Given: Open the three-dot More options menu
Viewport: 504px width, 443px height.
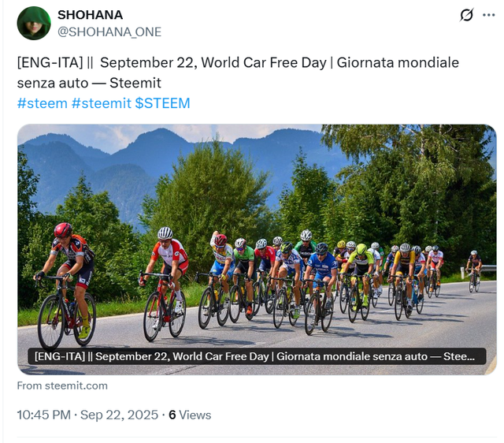Looking at the screenshot, I should pyautogui.click(x=488, y=15).
